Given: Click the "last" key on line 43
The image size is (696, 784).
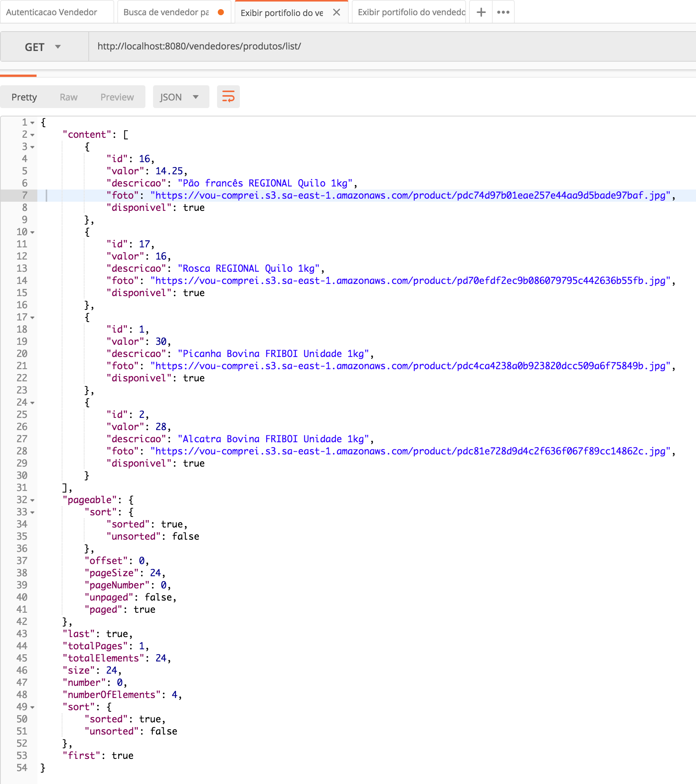Looking at the screenshot, I should (79, 634).
